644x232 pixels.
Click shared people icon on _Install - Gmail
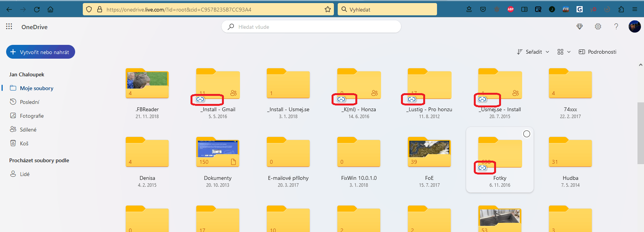[233, 93]
